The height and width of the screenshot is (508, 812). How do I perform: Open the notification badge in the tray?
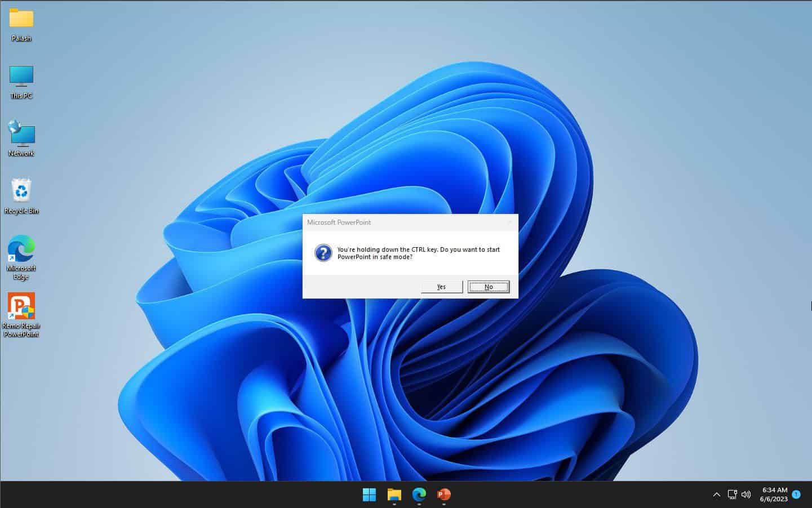click(x=796, y=494)
